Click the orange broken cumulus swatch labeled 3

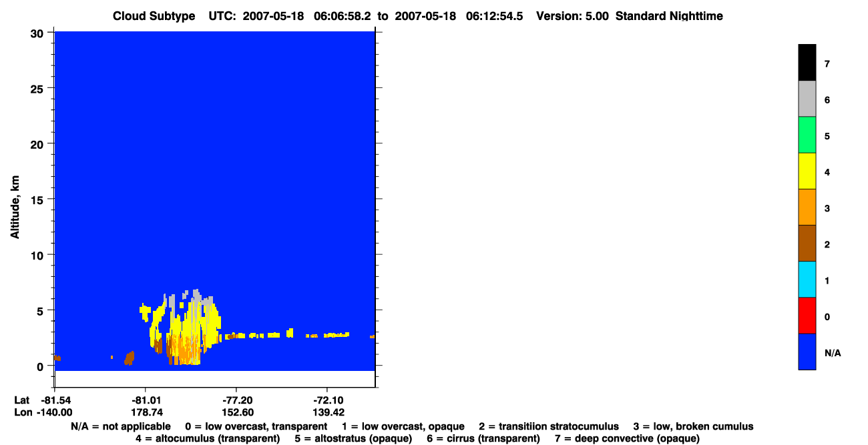(x=807, y=207)
